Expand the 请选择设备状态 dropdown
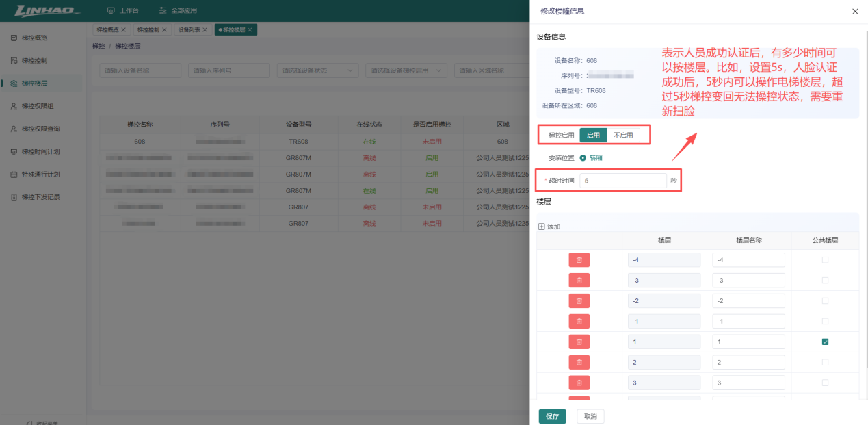The width and height of the screenshot is (868, 425). click(318, 70)
